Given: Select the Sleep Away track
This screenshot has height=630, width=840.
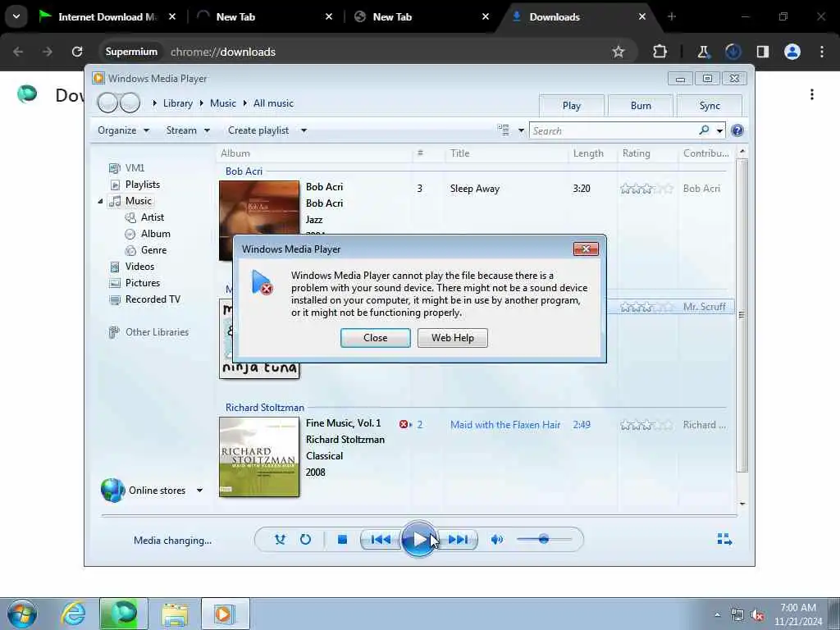Looking at the screenshot, I should coord(475,189).
